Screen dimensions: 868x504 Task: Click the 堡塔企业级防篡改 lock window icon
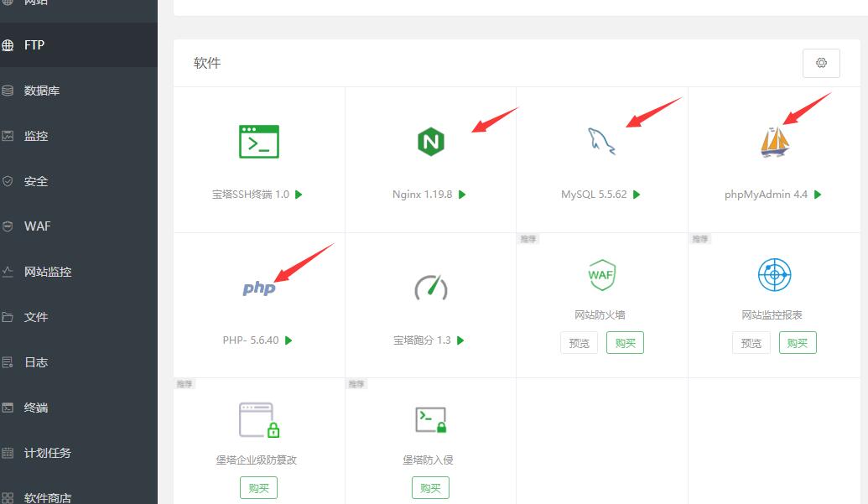click(259, 420)
